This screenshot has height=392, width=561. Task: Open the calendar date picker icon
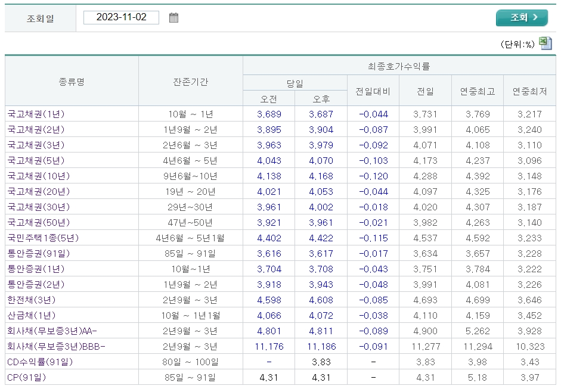click(x=173, y=17)
